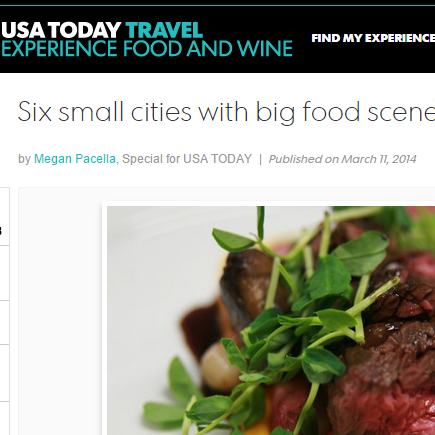Click the 'Six small cities' article headline
Image resolution: width=435 pixels, height=435 pixels.
coord(226,112)
